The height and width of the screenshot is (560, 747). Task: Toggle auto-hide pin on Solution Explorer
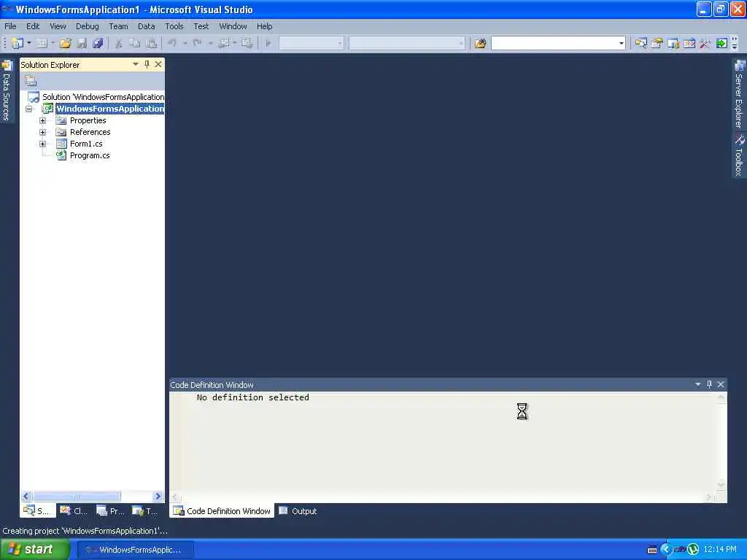[x=147, y=64]
